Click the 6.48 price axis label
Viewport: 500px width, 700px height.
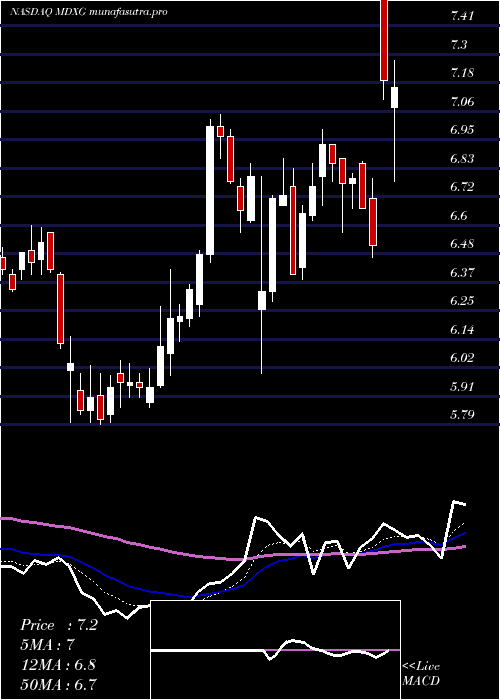click(462, 244)
